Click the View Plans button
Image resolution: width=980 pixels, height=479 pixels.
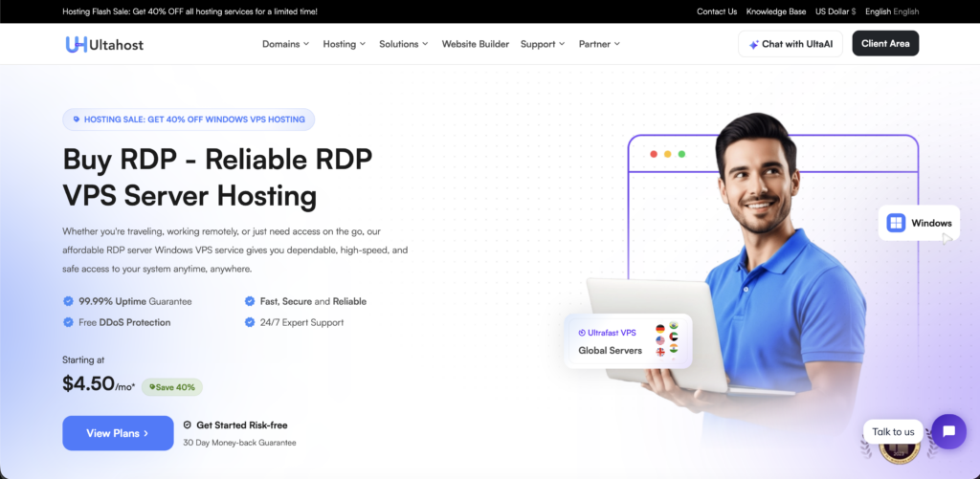coord(118,433)
